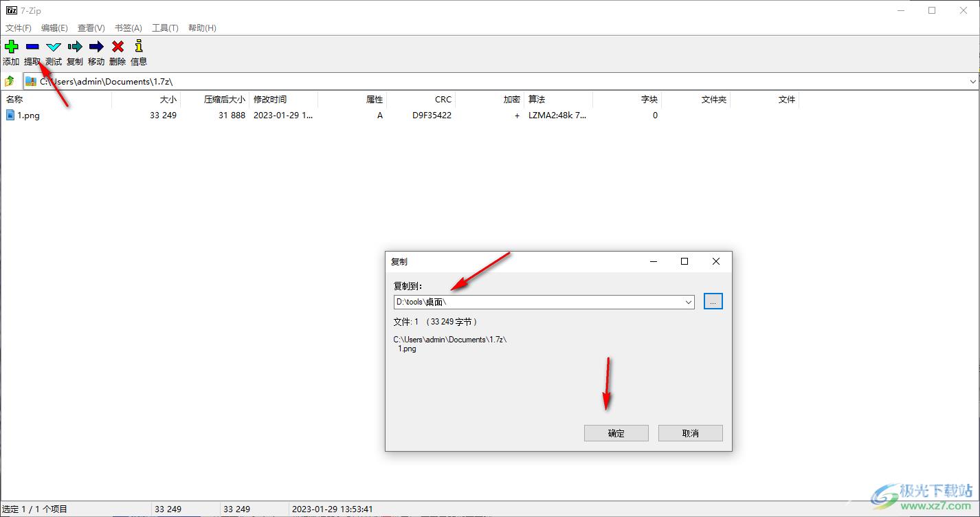The height and width of the screenshot is (517, 980).
Task: Click the 7-Zip app icon in title bar
Action: pos(11,10)
